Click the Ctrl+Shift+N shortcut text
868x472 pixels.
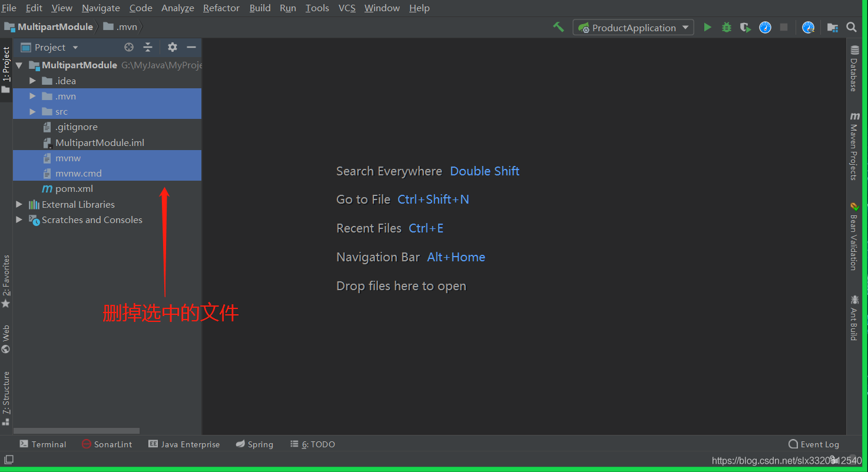pyautogui.click(x=433, y=200)
